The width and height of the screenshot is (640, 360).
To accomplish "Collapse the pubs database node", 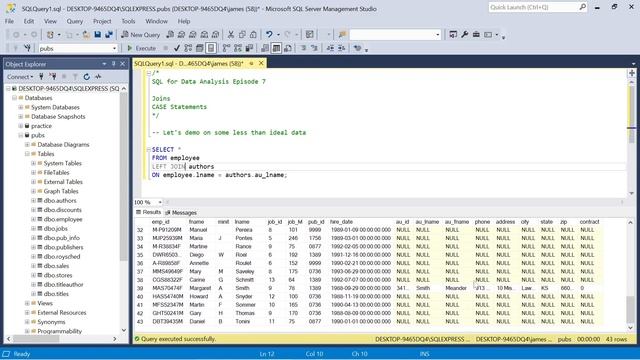I will pos(21,135).
